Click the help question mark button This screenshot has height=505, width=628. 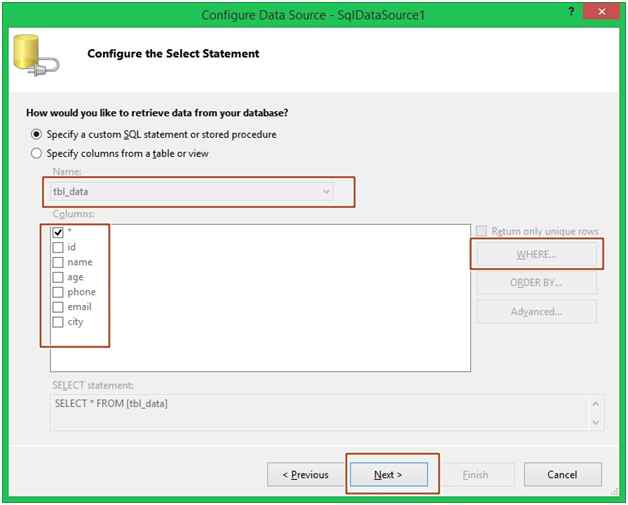(571, 12)
